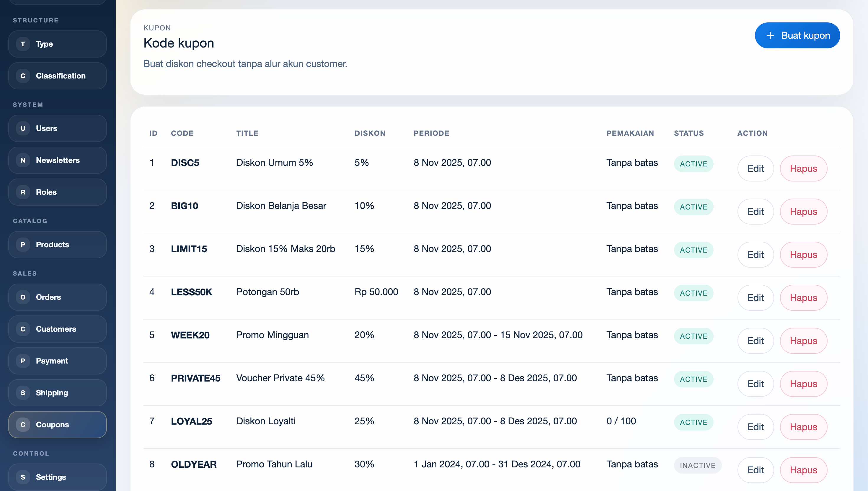Edit the LESS50K coupon
The height and width of the screenshot is (491, 868).
pos(755,298)
